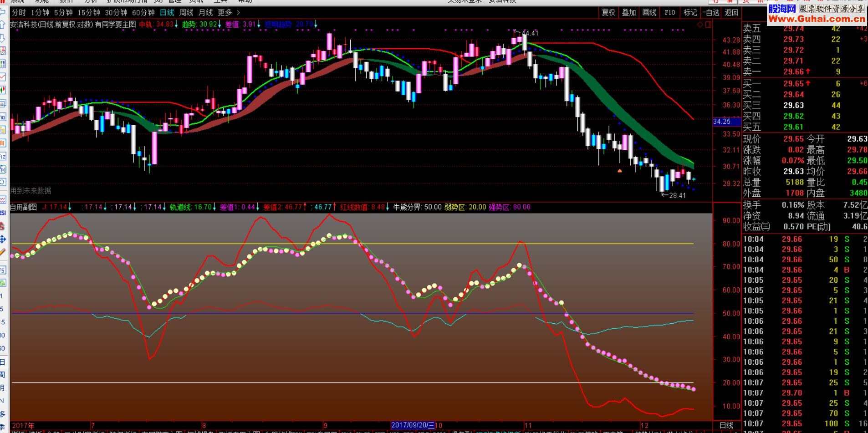Open the 画线 drawing tools

[649, 12]
